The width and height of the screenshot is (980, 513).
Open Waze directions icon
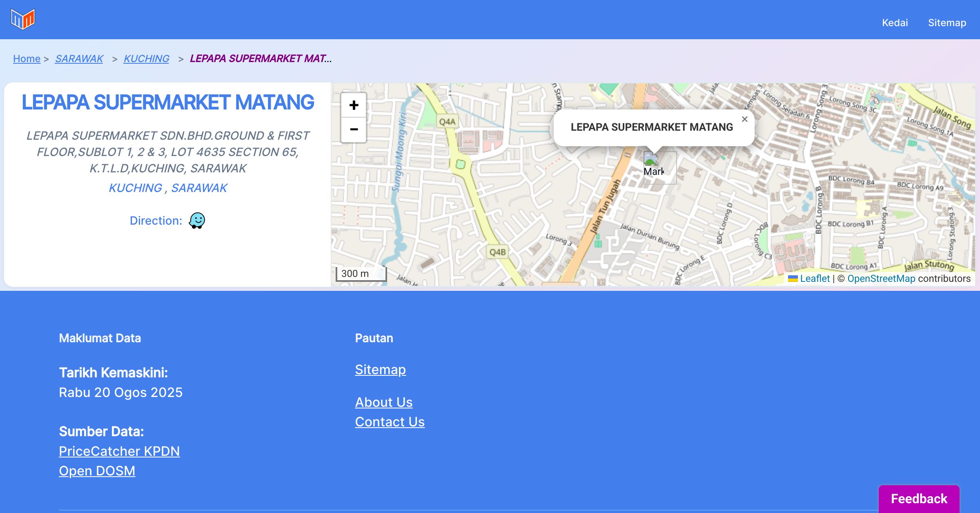197,221
